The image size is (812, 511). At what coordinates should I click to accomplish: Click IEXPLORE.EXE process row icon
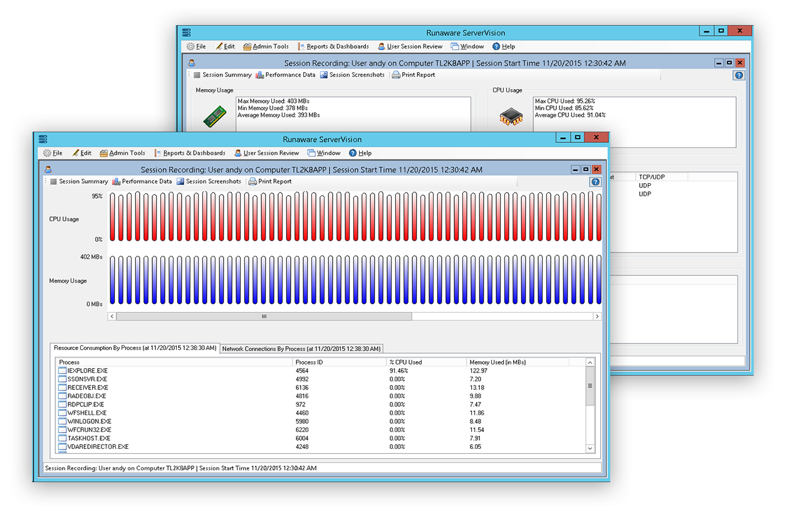click(62, 371)
